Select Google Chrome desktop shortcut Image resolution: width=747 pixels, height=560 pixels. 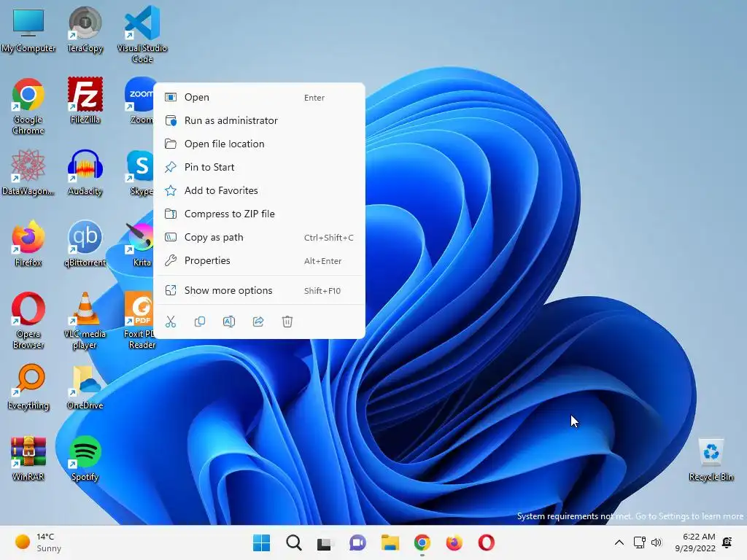(28, 106)
